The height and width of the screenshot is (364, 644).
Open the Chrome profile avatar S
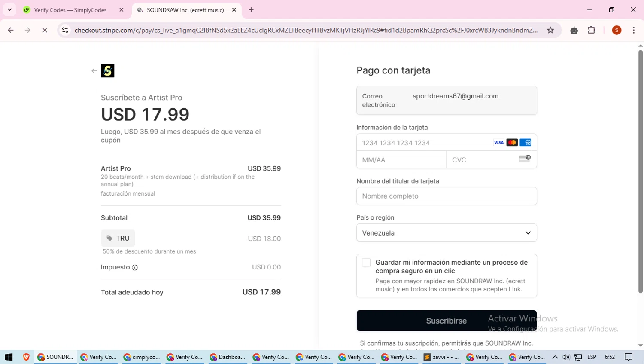[x=617, y=30]
